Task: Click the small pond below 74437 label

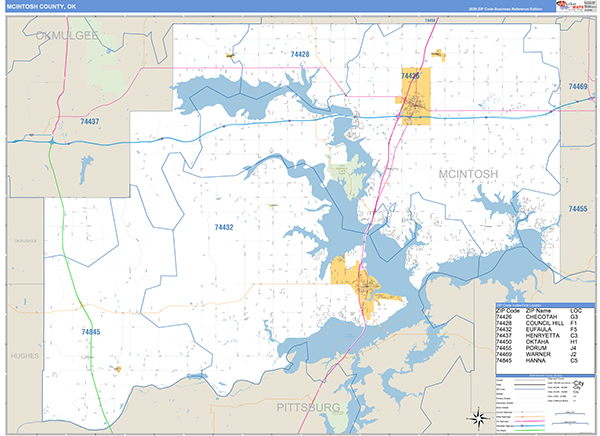Action: pyautogui.click(x=85, y=168)
